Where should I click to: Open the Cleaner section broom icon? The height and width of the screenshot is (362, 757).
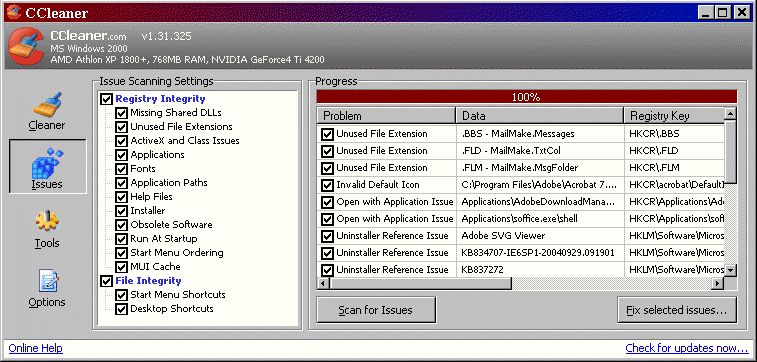(x=47, y=105)
